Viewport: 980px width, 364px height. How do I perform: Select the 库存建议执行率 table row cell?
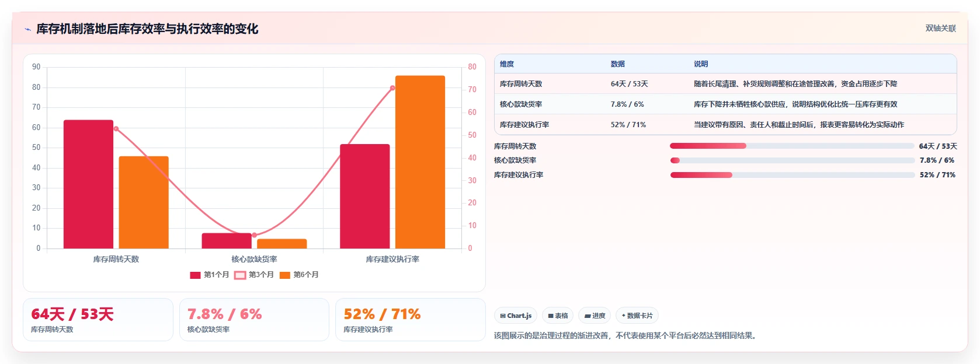point(524,125)
